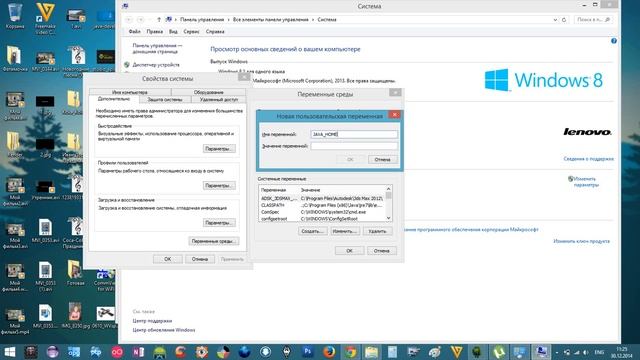640x360 pixels.
Task: Go up one level in Система window
Action: click(x=159, y=20)
